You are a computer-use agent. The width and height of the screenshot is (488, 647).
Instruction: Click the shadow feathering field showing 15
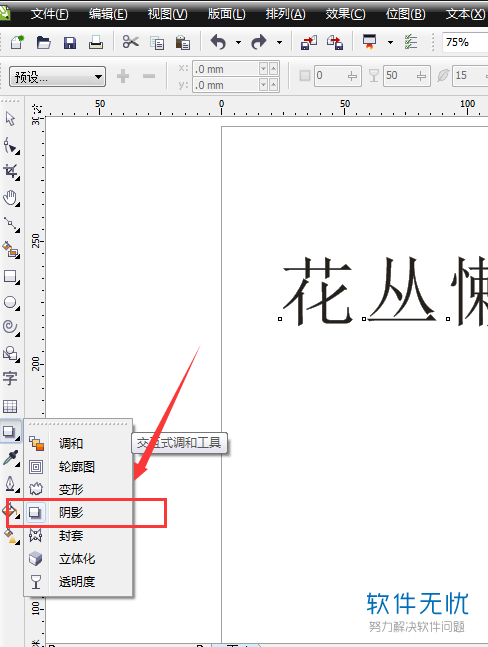click(x=470, y=76)
